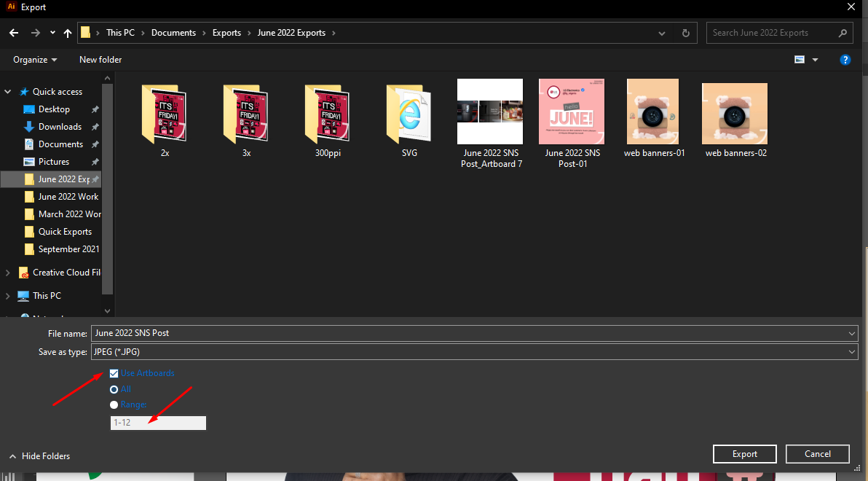
Task: Open the Save as type dropdown
Action: coord(851,352)
